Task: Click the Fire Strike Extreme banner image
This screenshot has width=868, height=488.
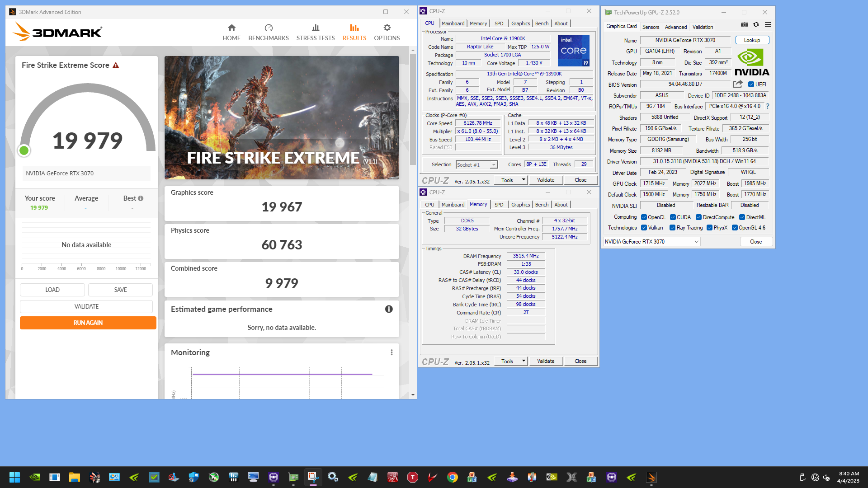Action: 282,117
